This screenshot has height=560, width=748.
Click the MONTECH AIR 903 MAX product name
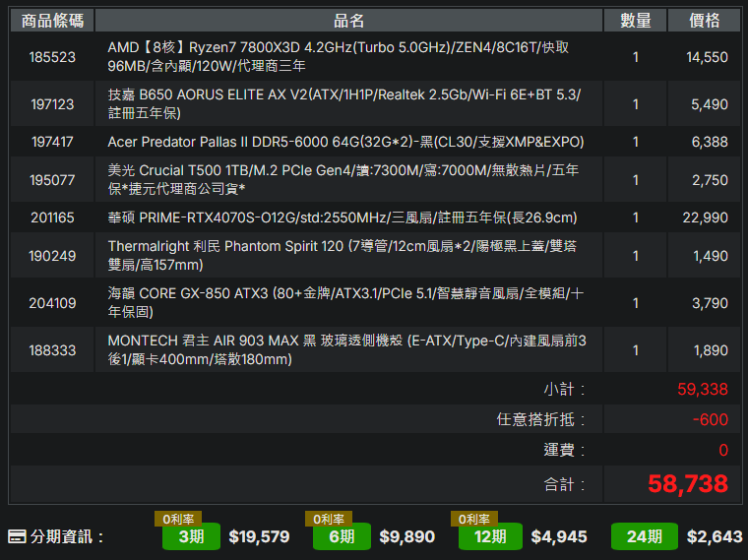(346, 350)
